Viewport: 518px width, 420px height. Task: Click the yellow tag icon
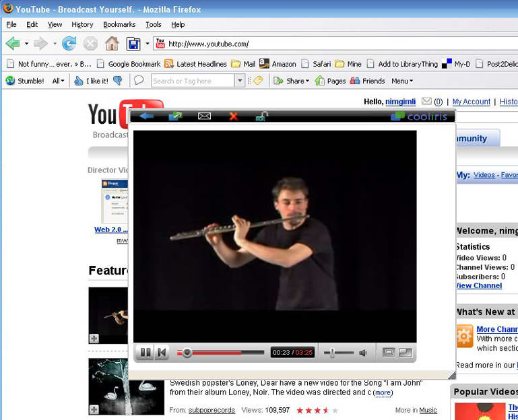pyautogui.click(x=258, y=81)
